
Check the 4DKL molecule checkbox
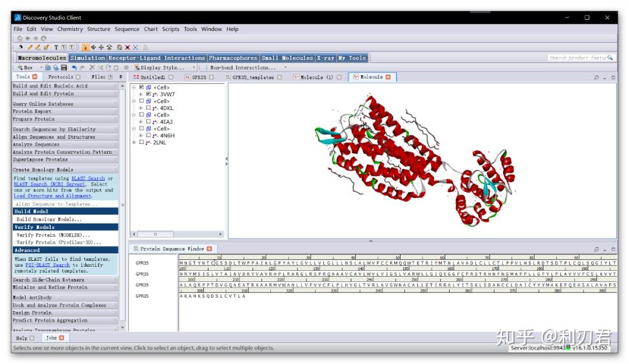149,108
